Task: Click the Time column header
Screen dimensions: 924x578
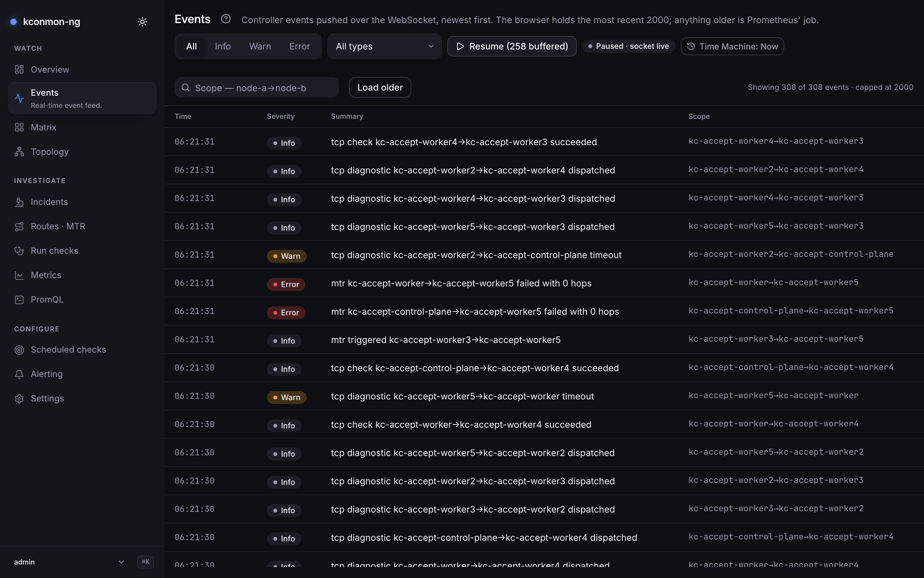Action: coord(183,116)
